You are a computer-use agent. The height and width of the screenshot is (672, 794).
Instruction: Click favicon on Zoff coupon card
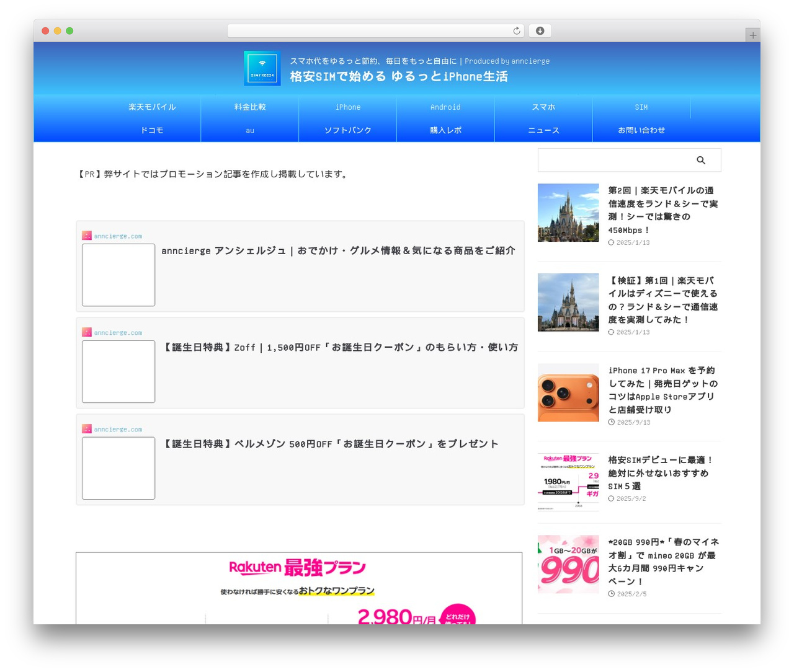pyautogui.click(x=87, y=332)
